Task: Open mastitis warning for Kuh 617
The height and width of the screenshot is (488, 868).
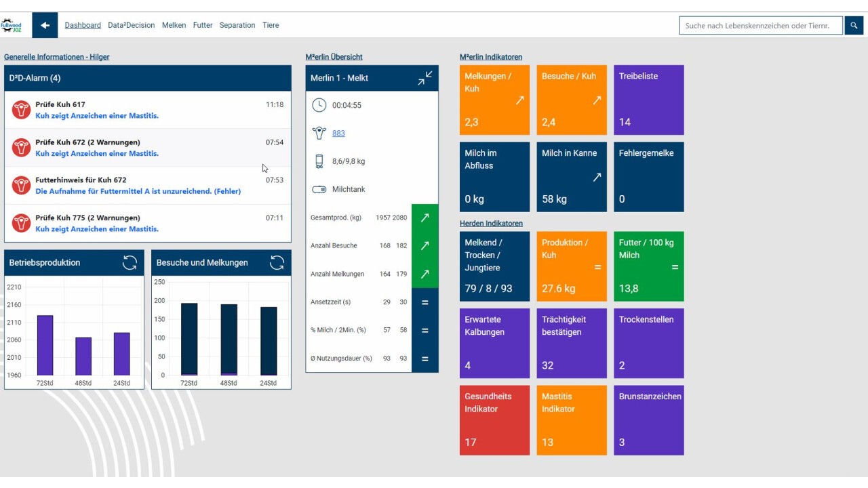Action: point(97,116)
